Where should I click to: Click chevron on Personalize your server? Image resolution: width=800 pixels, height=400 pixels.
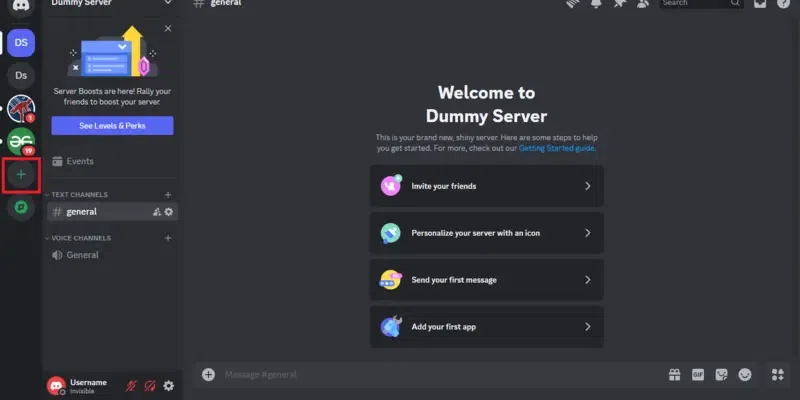(588, 233)
